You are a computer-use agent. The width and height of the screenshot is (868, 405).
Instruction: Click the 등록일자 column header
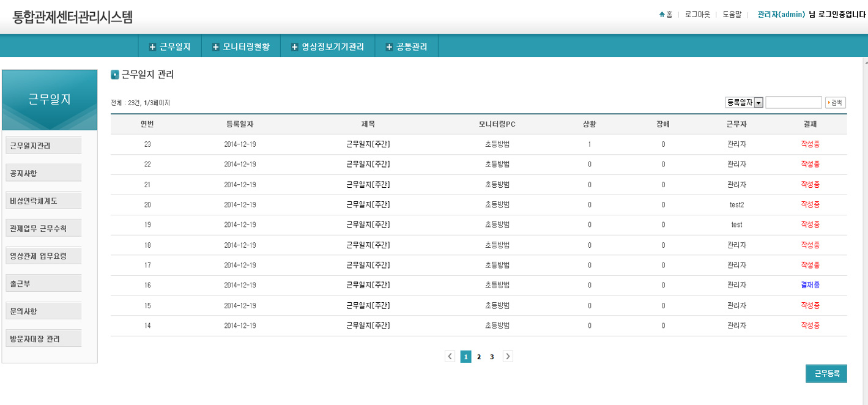tap(240, 124)
